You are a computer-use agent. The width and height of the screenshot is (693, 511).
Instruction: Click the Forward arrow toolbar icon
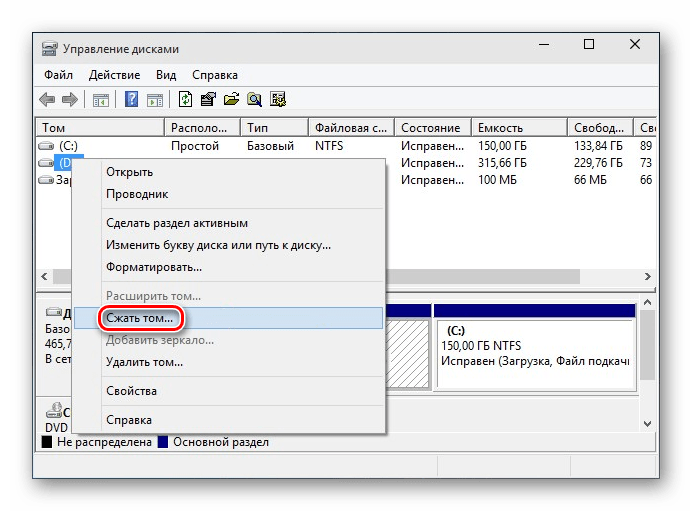[x=69, y=99]
